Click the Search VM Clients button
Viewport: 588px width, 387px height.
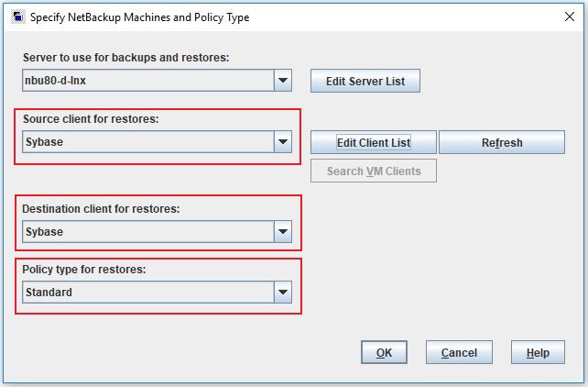pos(374,171)
